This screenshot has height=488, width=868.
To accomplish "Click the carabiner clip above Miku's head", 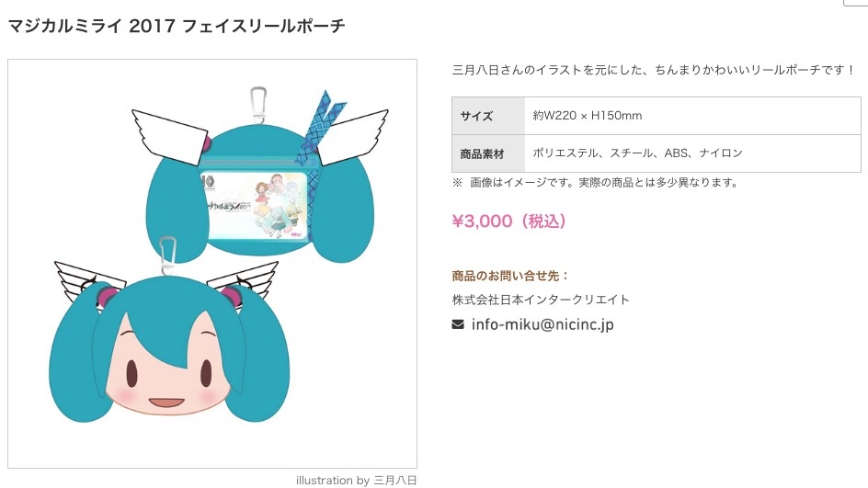I will point(167,256).
